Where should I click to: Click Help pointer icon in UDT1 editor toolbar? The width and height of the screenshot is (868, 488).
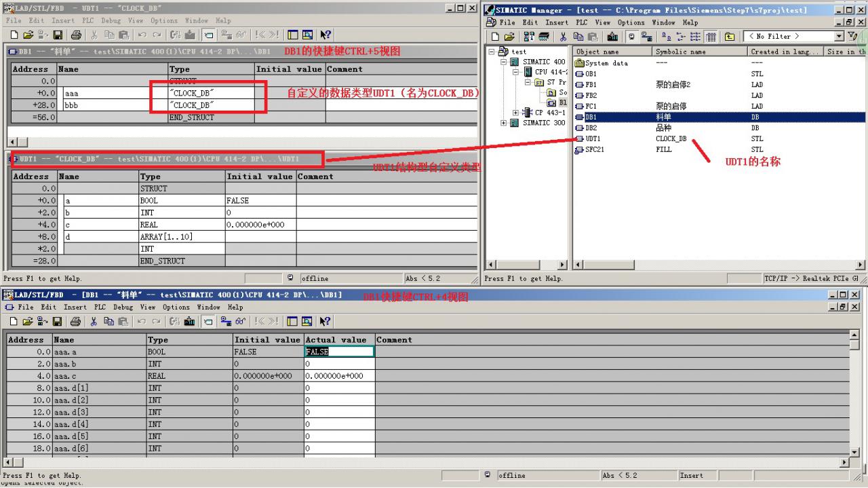325,35
